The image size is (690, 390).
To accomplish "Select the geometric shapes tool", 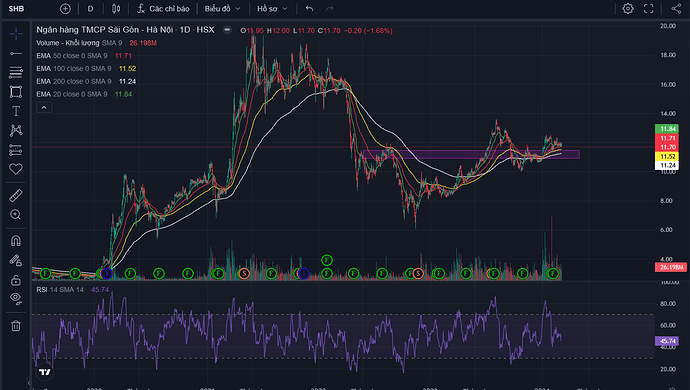I will (x=16, y=92).
